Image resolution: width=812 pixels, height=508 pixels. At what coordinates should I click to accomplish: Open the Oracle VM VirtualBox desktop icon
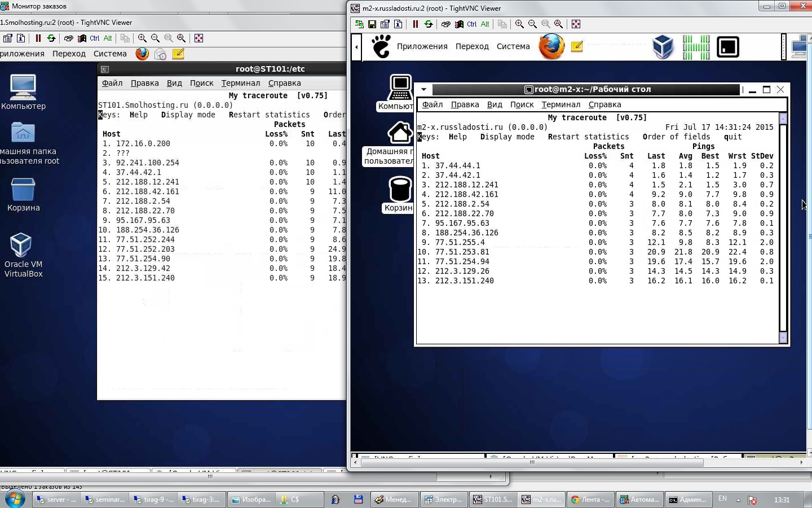(x=23, y=255)
